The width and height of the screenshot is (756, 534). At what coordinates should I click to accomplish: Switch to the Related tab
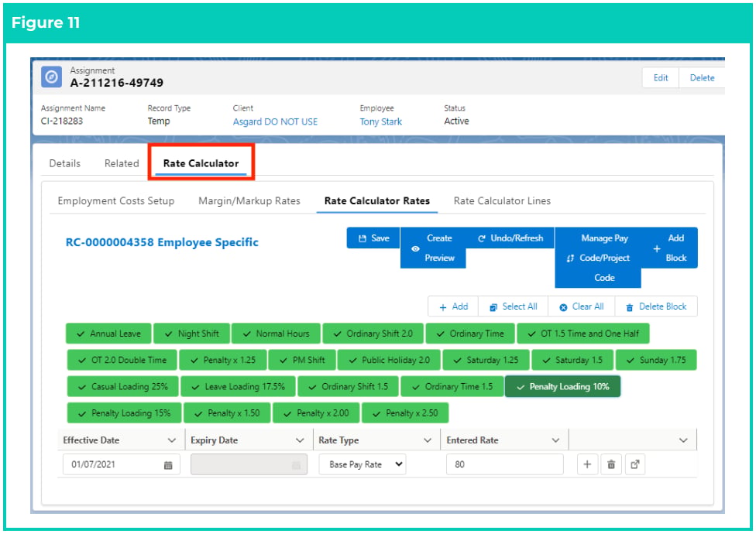(122, 164)
